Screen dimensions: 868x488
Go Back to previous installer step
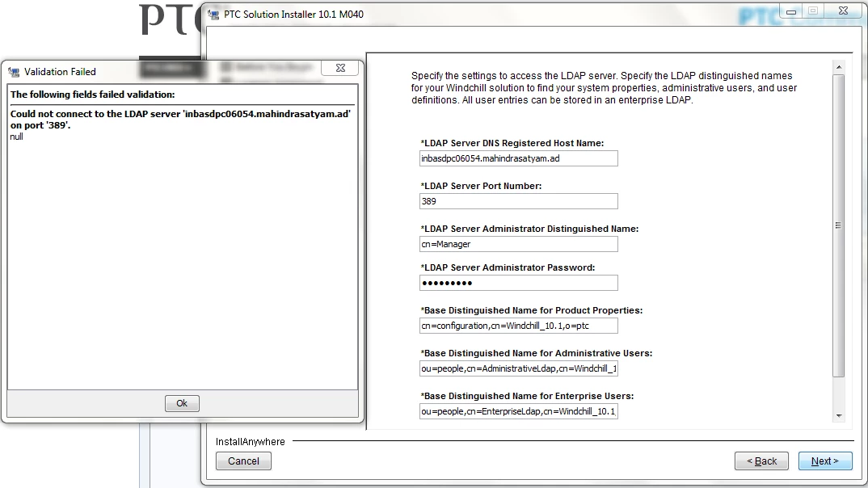pos(761,461)
